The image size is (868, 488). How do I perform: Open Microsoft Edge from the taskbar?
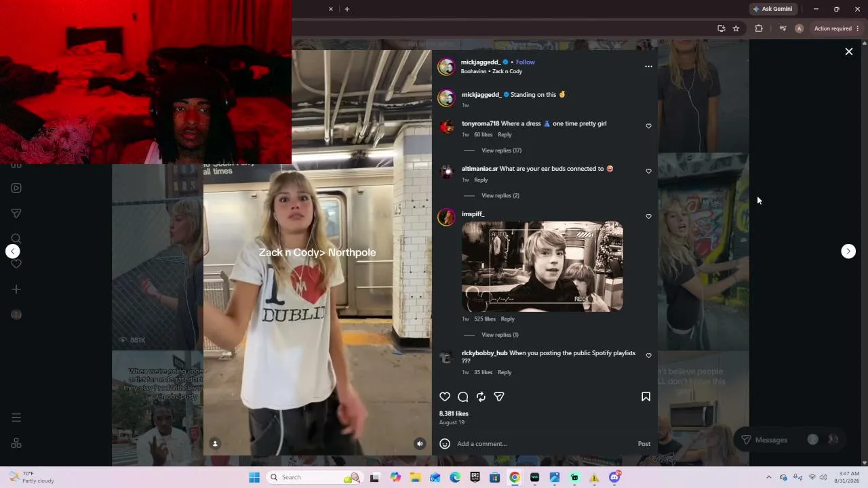[455, 478]
